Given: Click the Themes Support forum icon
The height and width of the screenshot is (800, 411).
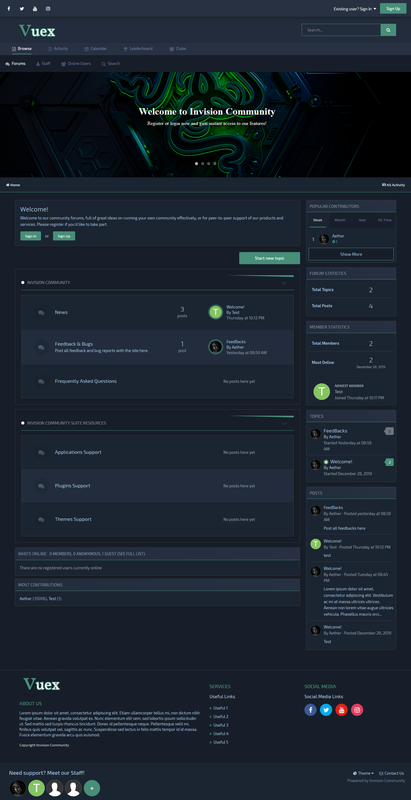Looking at the screenshot, I should [x=41, y=519].
